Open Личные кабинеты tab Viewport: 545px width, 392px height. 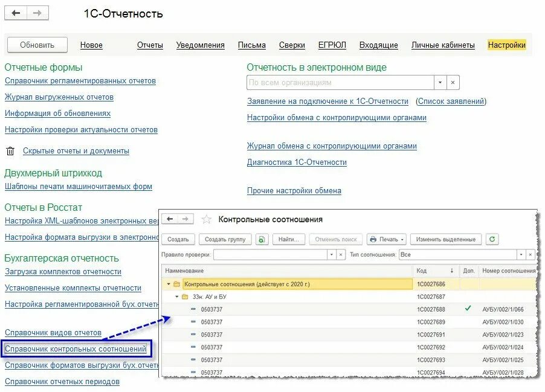pyautogui.click(x=443, y=45)
